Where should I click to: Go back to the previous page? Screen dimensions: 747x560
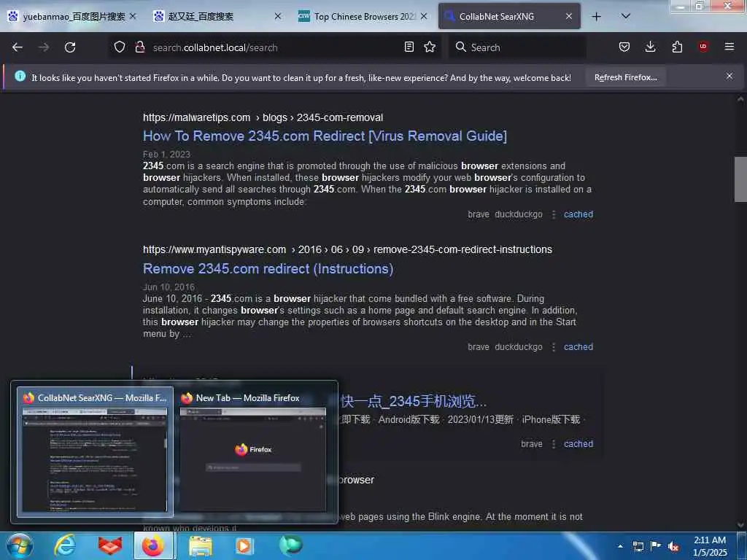(x=18, y=47)
